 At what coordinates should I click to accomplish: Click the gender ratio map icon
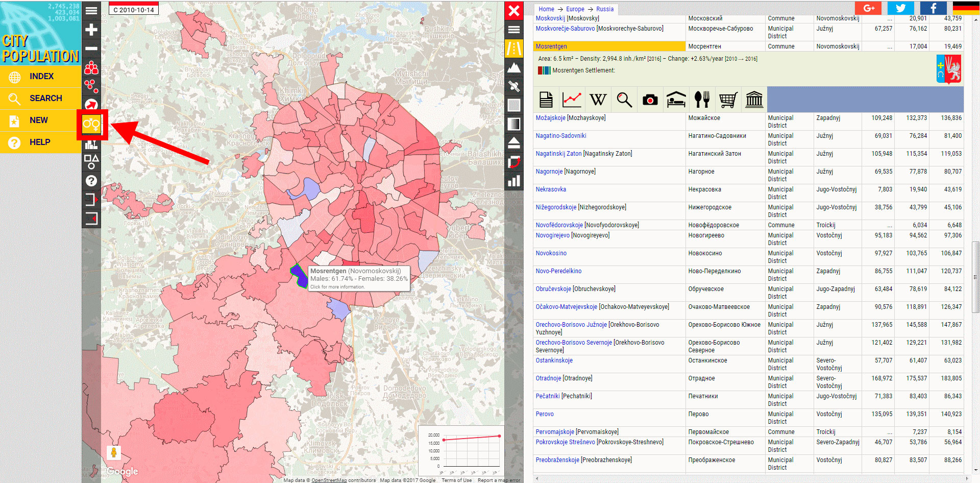click(x=91, y=124)
